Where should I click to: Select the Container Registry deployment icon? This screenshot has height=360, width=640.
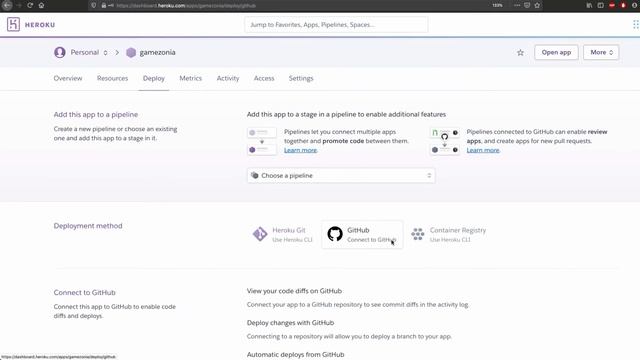coord(418,234)
